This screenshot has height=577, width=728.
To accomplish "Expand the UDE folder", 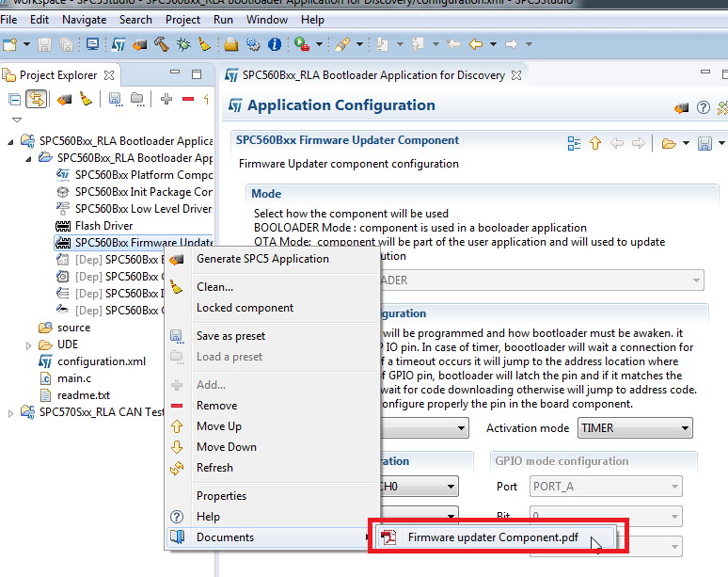I will [28, 345].
